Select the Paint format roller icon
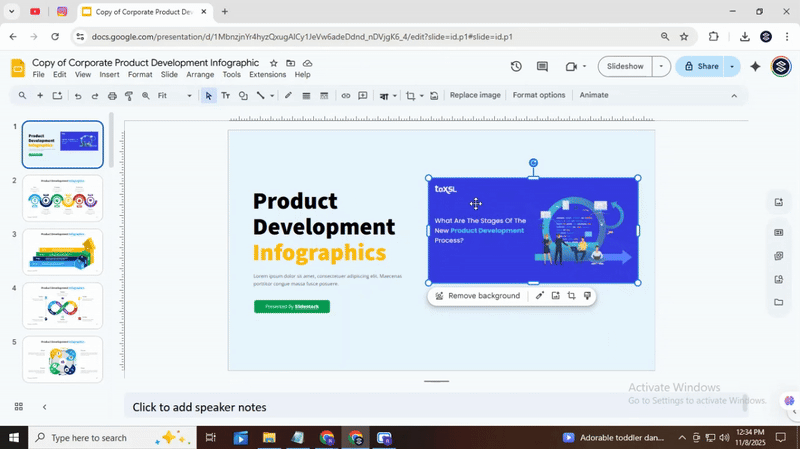Viewport: 800px width, 449px height. (x=129, y=96)
